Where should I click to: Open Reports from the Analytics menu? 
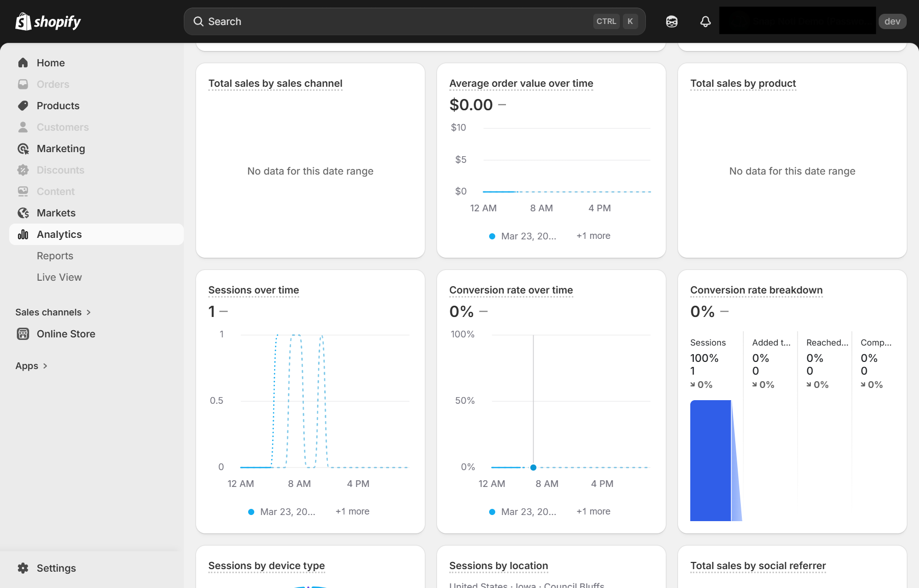tap(55, 256)
